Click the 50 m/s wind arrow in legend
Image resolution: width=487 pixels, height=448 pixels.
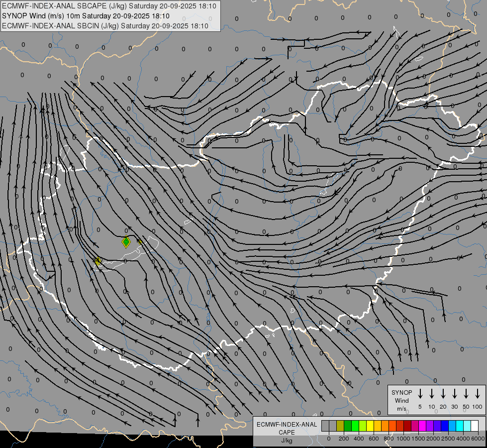point(466,393)
